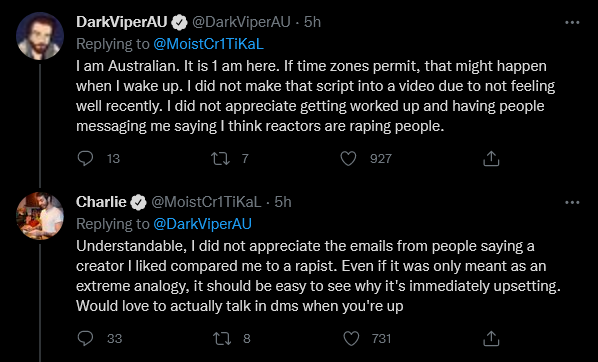Retweet DarkViperAU's tweet with 7 retweets

(x=221, y=158)
